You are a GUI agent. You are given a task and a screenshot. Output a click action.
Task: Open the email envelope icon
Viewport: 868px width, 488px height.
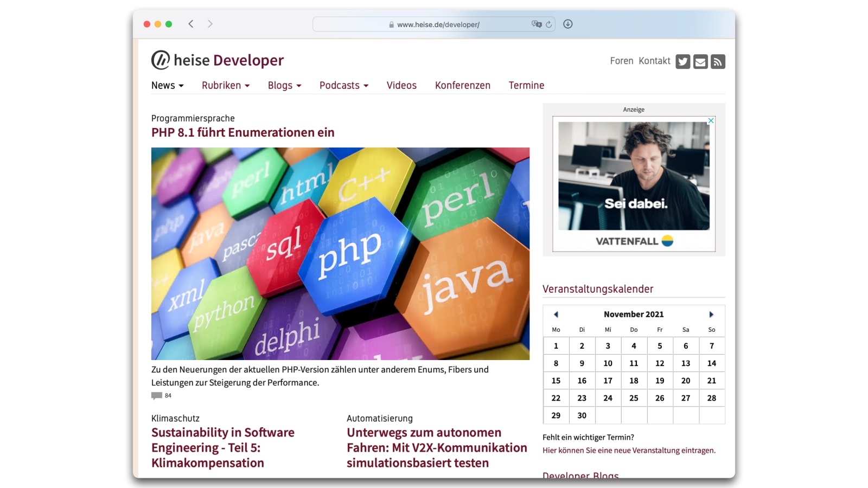[x=700, y=62]
